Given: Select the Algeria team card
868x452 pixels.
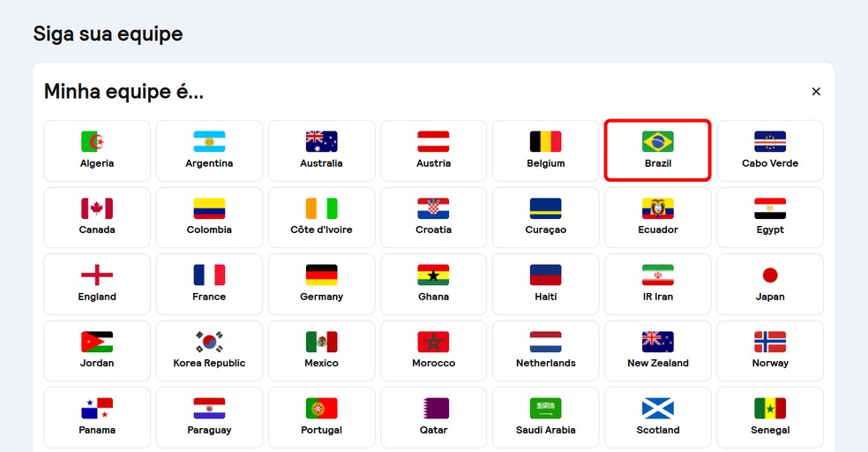Looking at the screenshot, I should [x=97, y=151].
